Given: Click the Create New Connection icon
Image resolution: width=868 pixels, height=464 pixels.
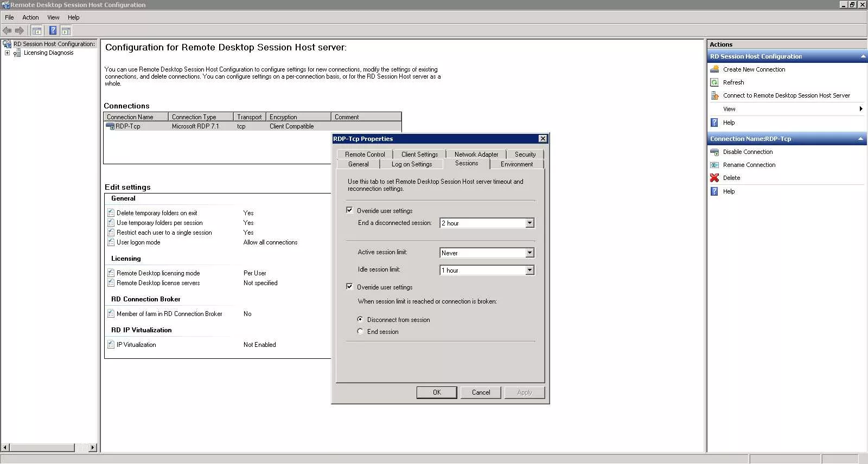Looking at the screenshot, I should point(714,69).
